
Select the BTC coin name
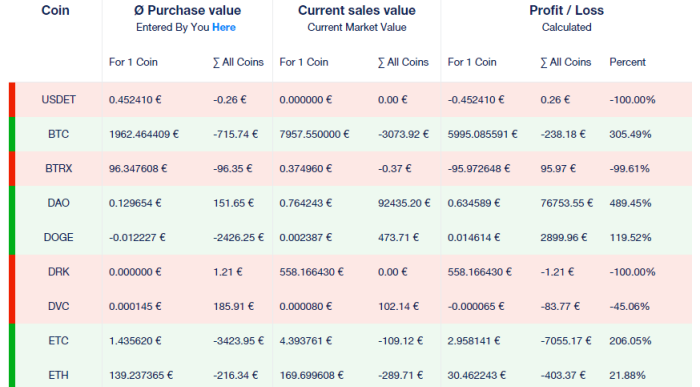[58, 134]
